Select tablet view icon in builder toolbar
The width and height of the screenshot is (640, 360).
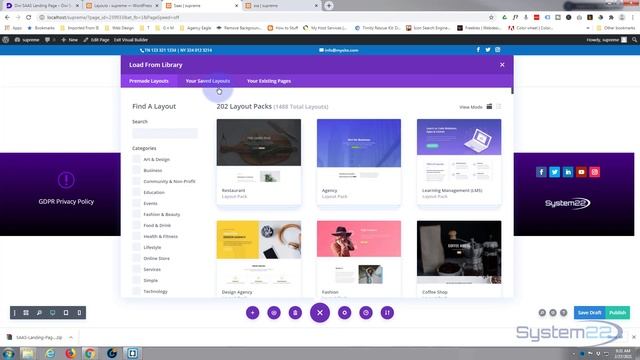pos(66,313)
